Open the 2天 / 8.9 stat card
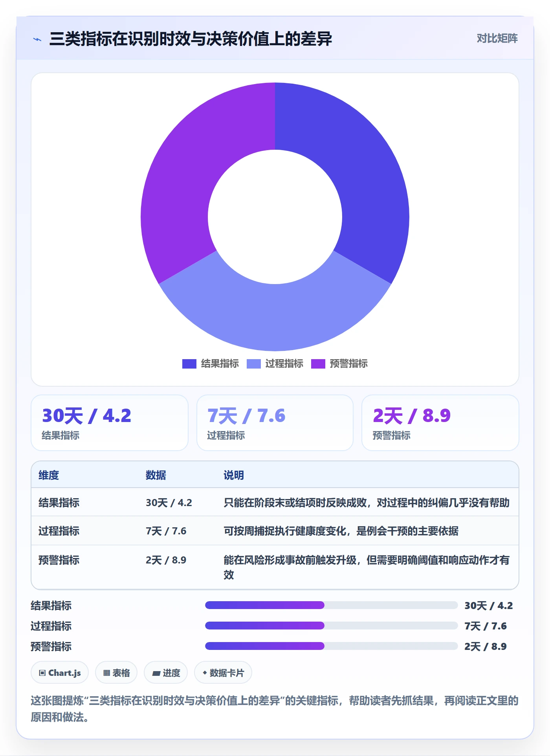 (x=440, y=423)
